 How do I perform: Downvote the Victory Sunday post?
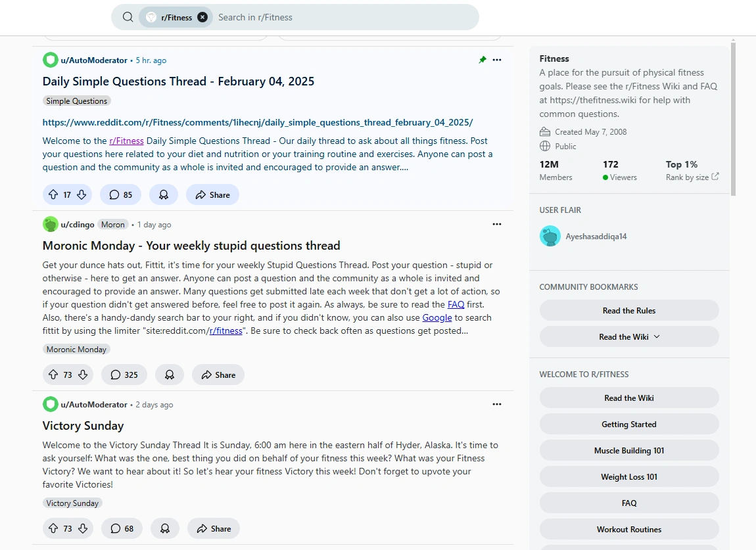83,528
